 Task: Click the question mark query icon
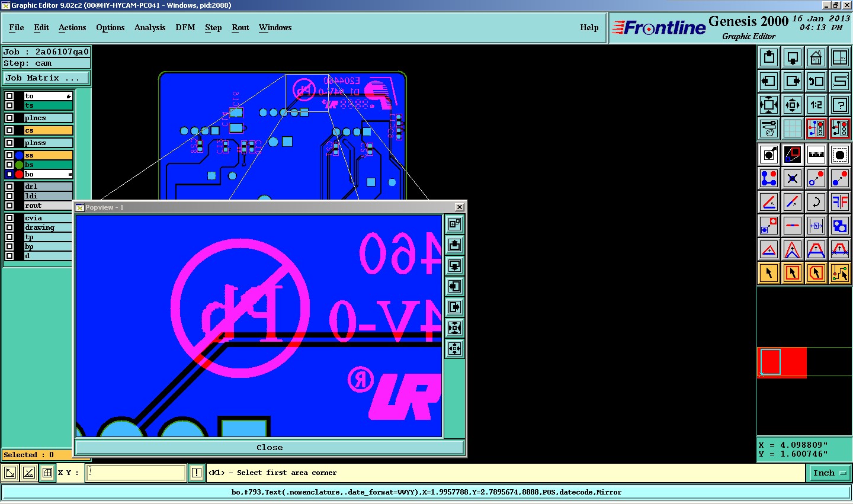point(840,105)
